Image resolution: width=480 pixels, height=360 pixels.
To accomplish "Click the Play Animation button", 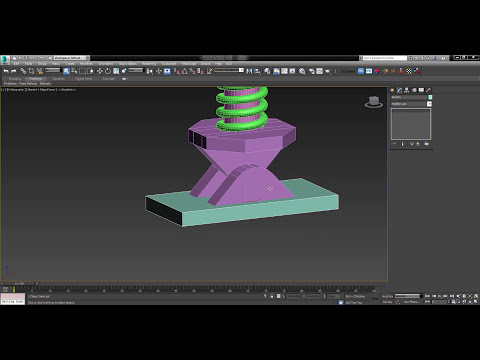I will click(x=440, y=296).
